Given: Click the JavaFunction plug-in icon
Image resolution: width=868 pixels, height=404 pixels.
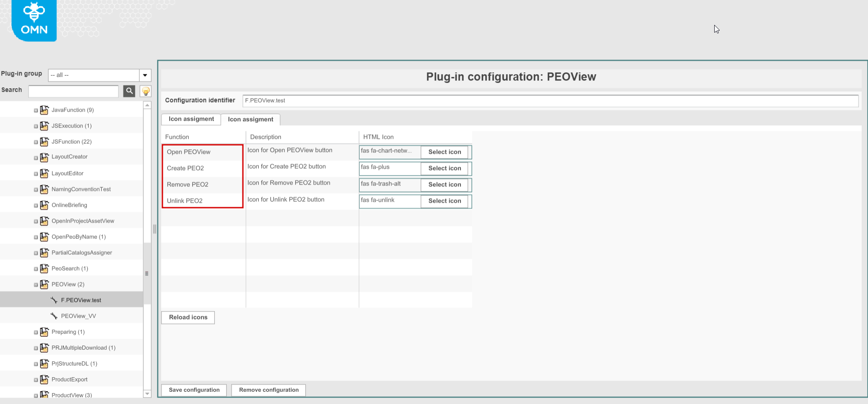Looking at the screenshot, I should [x=44, y=110].
